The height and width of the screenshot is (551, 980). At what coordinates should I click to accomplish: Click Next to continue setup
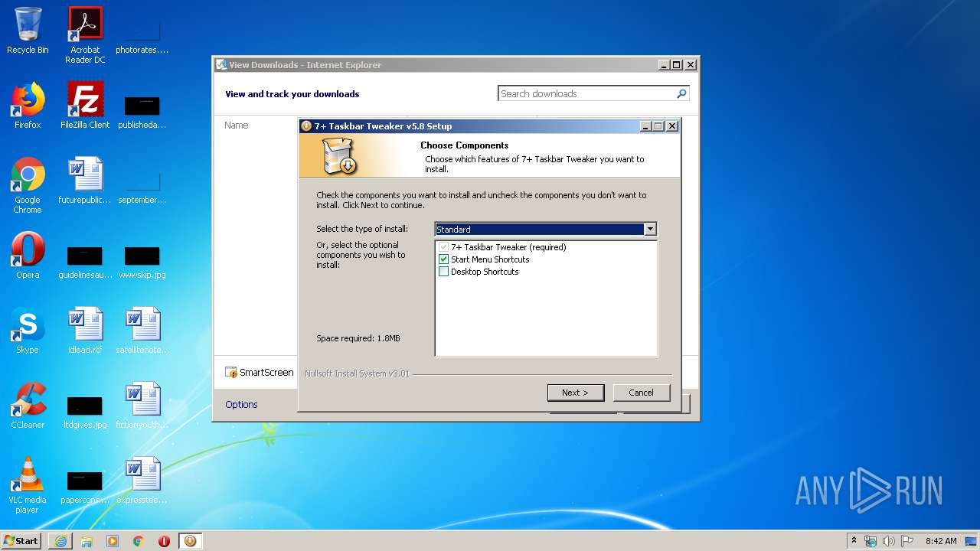[x=576, y=393]
